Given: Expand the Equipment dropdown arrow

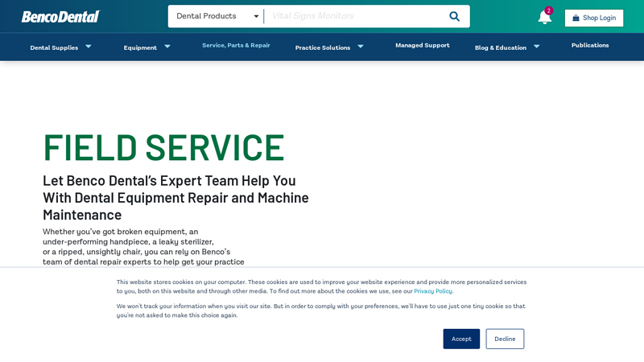Looking at the screenshot, I should point(167,47).
